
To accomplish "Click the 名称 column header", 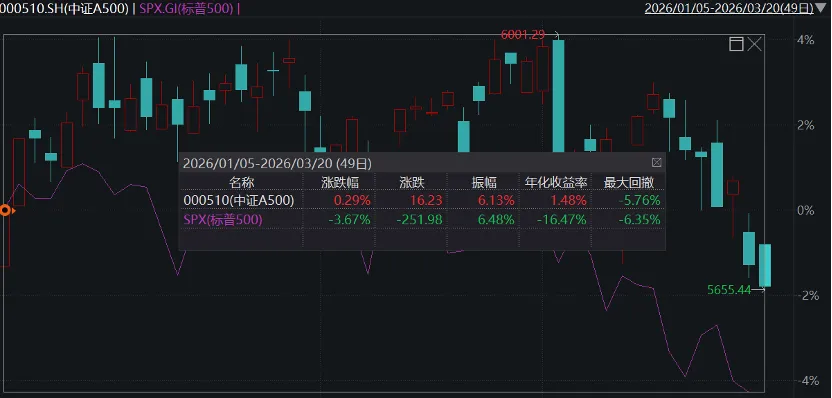I will point(241,183).
